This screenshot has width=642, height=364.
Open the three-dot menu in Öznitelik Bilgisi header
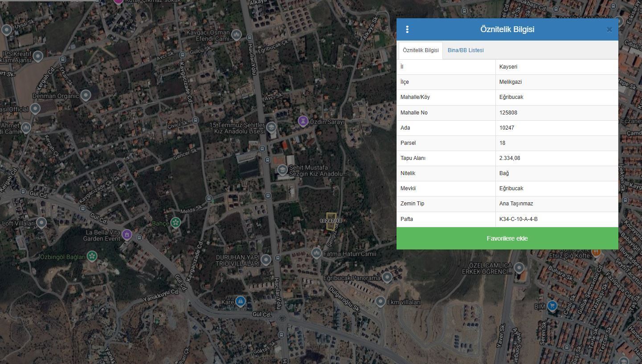(x=407, y=29)
